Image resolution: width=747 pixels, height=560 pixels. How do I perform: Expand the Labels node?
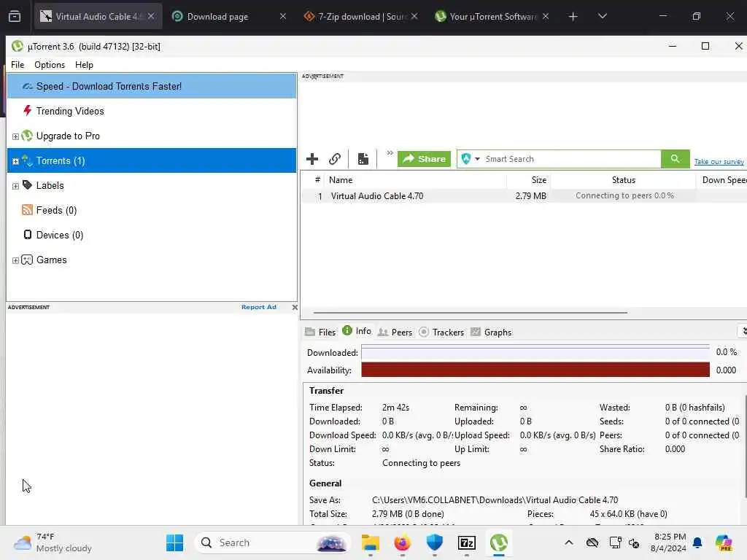click(15, 186)
